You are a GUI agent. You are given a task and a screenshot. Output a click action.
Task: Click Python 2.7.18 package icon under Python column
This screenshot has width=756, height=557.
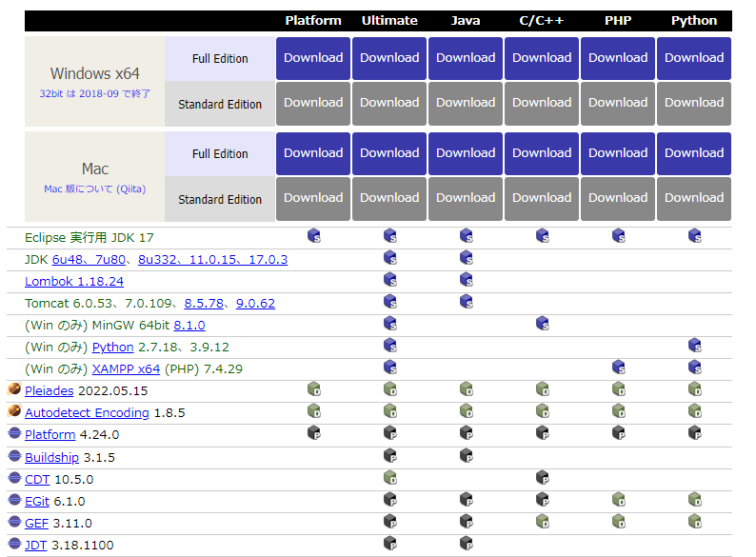click(x=695, y=346)
